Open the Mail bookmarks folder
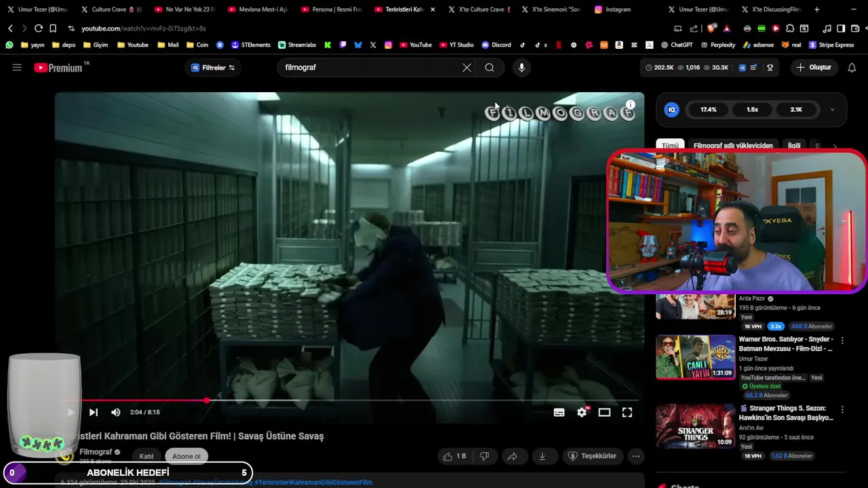The width and height of the screenshot is (868, 488). coord(168,45)
